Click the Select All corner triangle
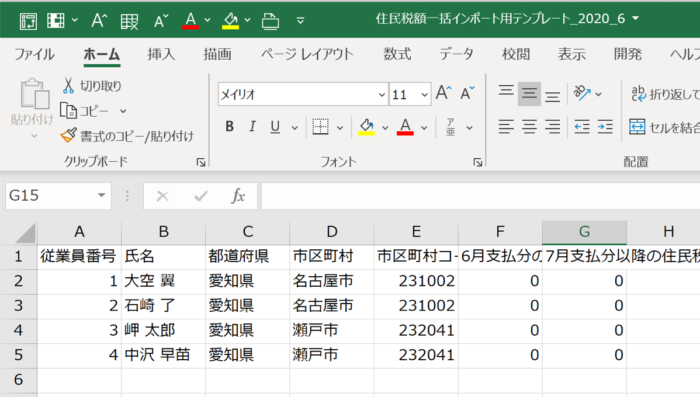Image resolution: width=700 pixels, height=397 pixels. coord(25,233)
